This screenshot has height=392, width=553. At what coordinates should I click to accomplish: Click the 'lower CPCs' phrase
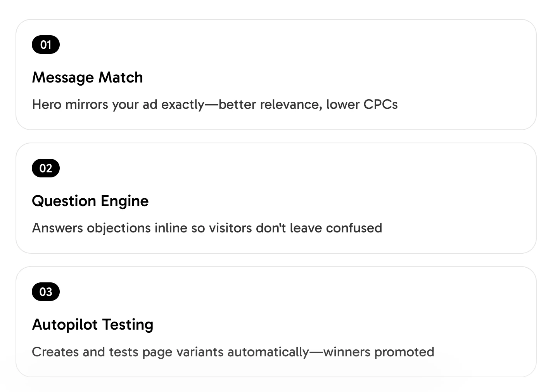(x=362, y=105)
